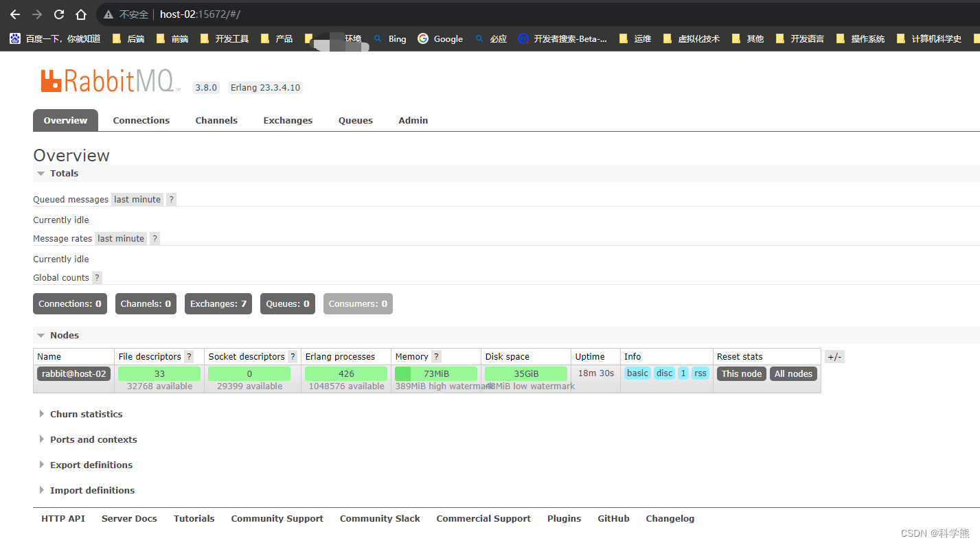
Task: Open node rabbit@host-02 details
Action: coord(73,374)
